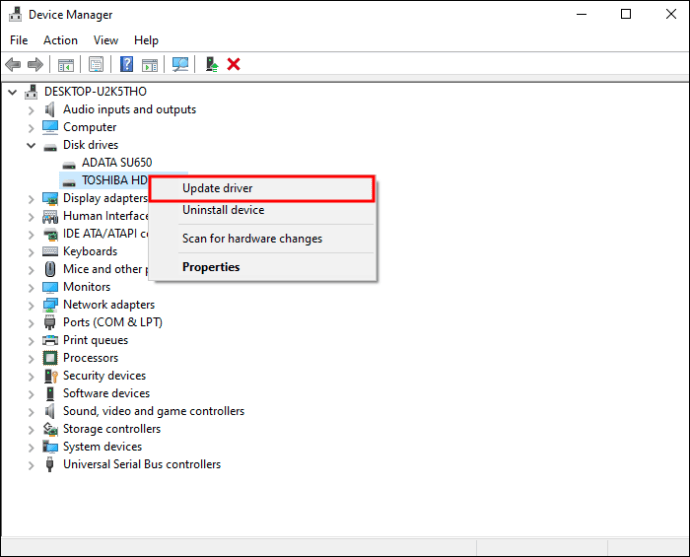Expand the System devices chevron
690x557 pixels.
tap(31, 447)
